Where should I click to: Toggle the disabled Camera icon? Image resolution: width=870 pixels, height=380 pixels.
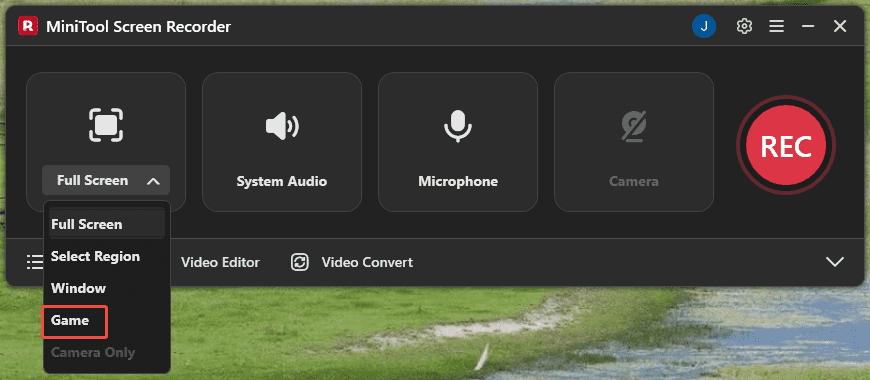point(634,126)
